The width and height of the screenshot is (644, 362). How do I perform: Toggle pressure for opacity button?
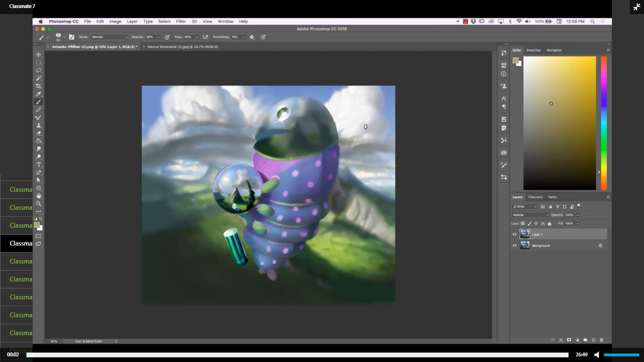167,37
